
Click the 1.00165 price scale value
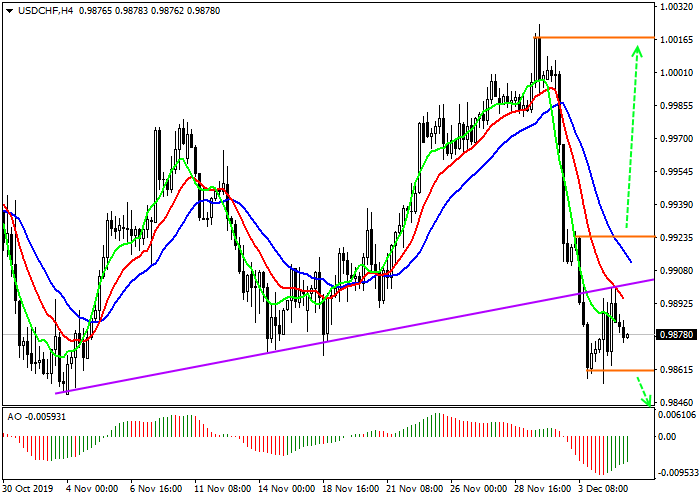pyautogui.click(x=677, y=40)
